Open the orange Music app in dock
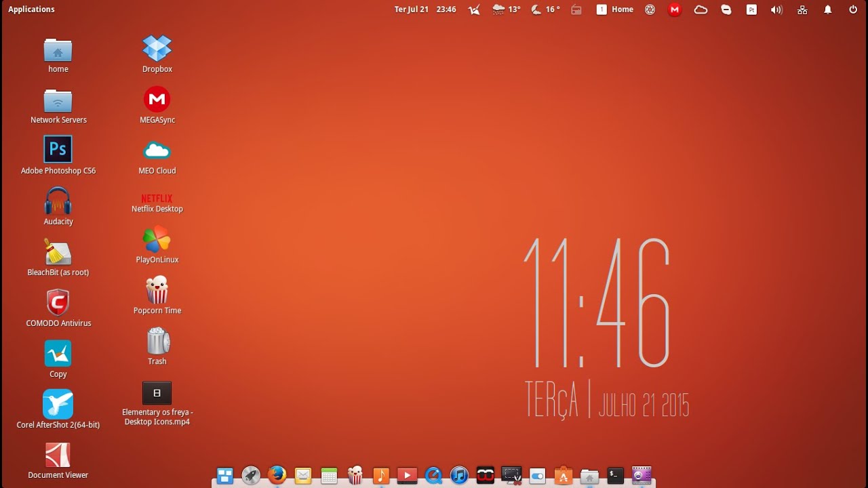Viewport: 868px width, 488px height. 381,476
